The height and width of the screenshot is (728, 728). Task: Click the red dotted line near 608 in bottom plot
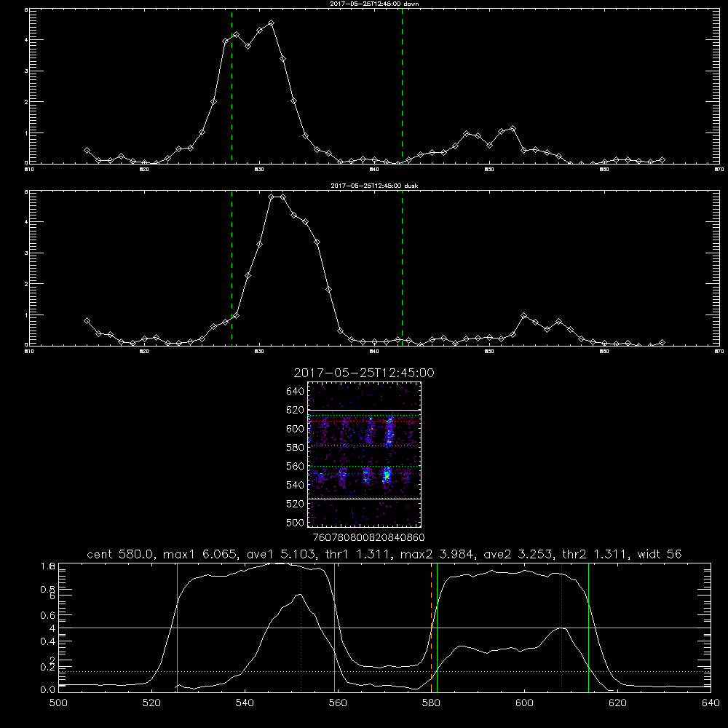click(562, 628)
